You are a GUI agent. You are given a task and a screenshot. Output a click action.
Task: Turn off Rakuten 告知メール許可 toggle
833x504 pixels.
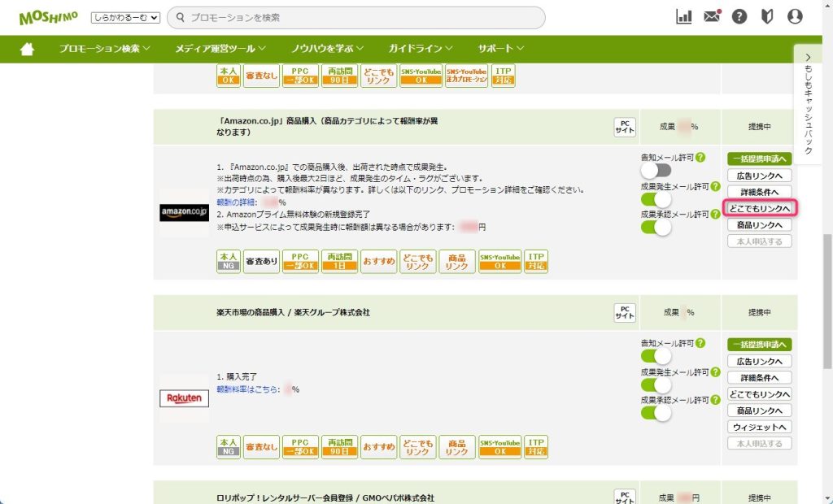click(x=656, y=356)
